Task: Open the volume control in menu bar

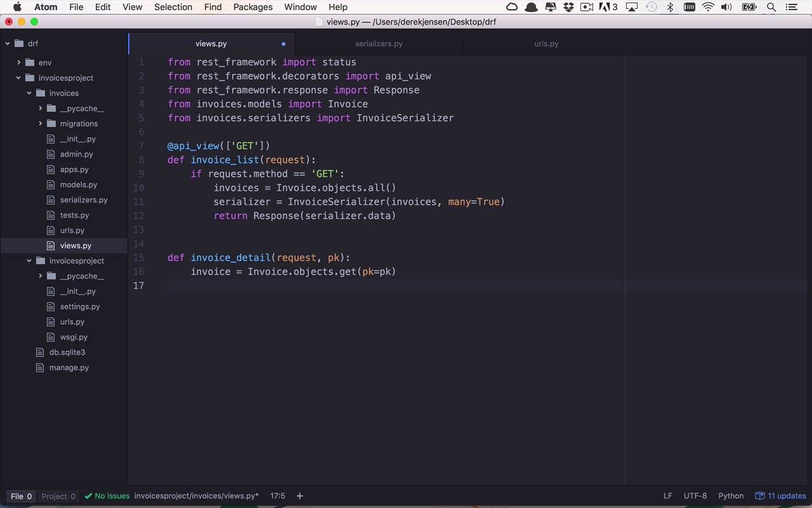Action: (x=726, y=7)
